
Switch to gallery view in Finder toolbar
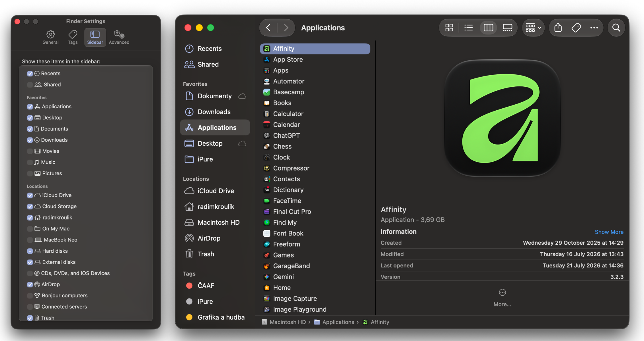click(507, 28)
